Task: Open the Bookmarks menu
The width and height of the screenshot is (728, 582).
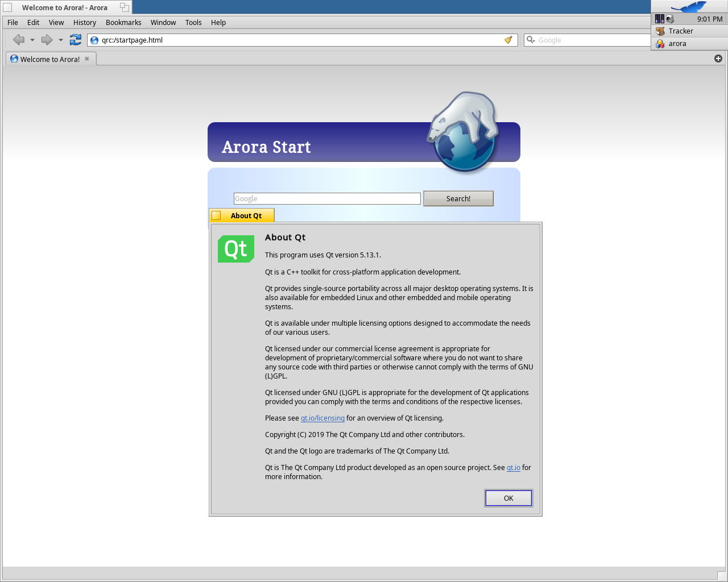Action: 123,23
